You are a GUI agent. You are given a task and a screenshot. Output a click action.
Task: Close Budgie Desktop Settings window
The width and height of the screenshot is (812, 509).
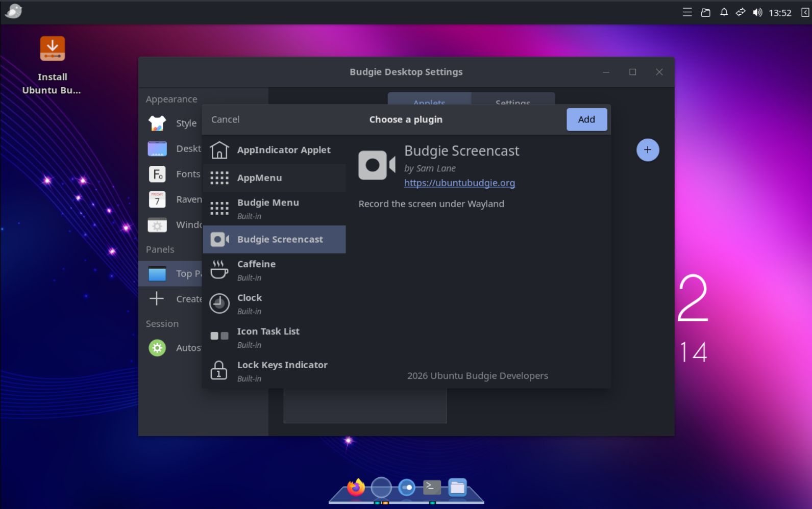coord(659,72)
